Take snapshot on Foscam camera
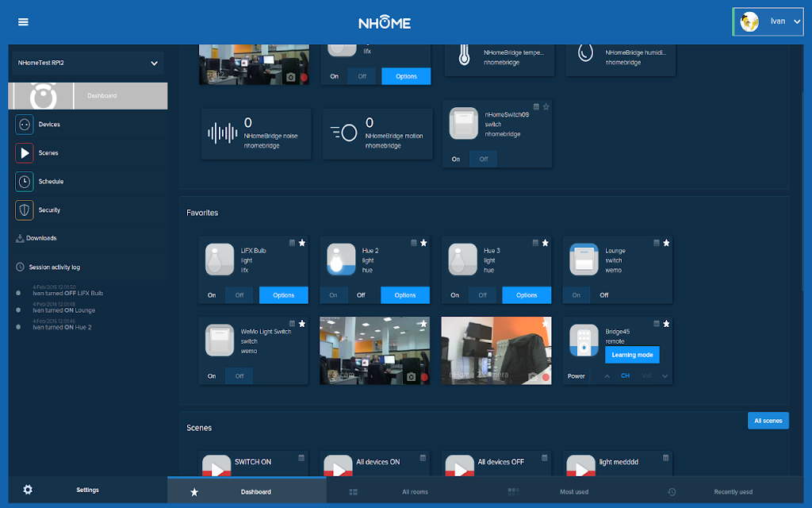The width and height of the screenshot is (812, 508). tap(412, 377)
